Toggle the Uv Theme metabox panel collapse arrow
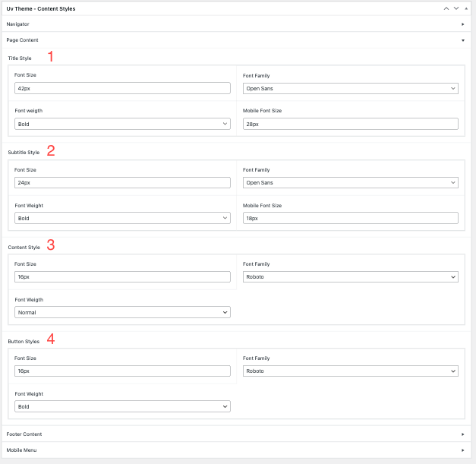Image resolution: width=476 pixels, height=464 pixels. (465, 8)
